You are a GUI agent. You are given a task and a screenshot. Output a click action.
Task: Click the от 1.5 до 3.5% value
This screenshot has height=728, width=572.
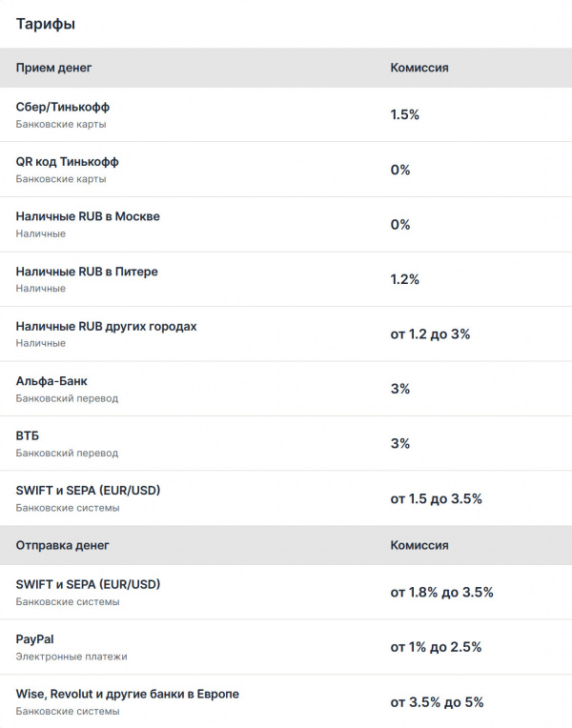[436, 498]
